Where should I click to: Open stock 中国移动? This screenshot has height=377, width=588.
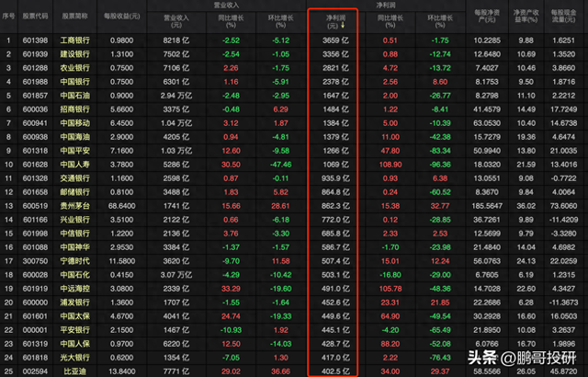75,123
